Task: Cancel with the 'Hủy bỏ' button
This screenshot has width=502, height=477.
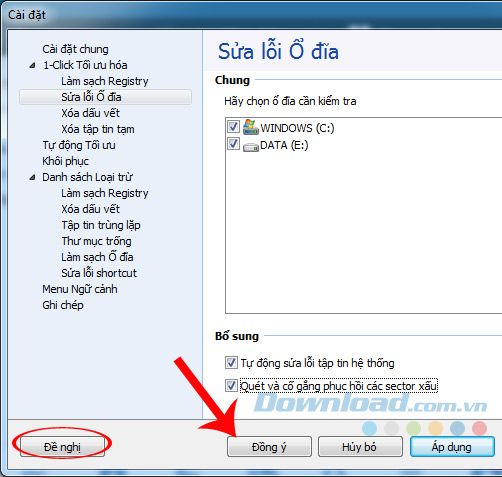Action: pyautogui.click(x=360, y=447)
